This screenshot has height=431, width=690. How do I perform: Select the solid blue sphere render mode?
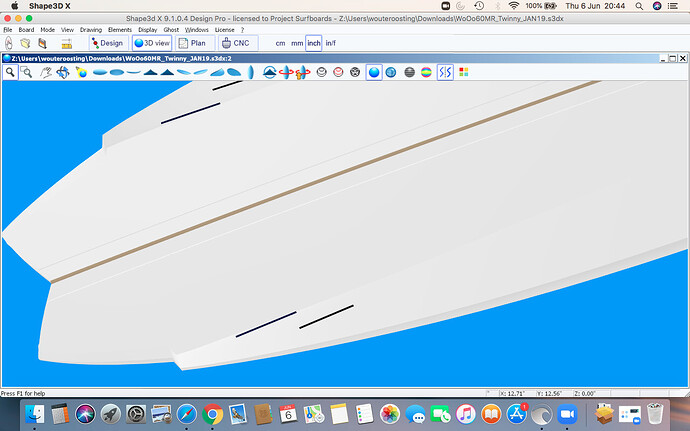pyautogui.click(x=373, y=73)
